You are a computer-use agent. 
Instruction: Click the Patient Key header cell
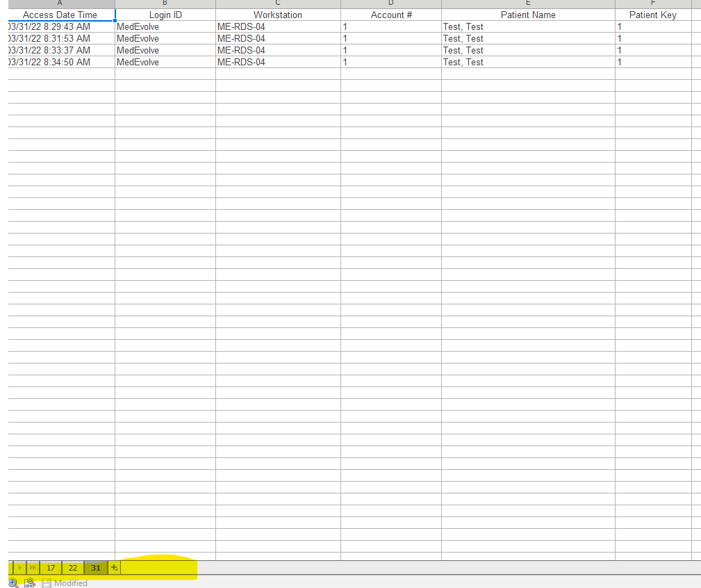click(x=652, y=15)
